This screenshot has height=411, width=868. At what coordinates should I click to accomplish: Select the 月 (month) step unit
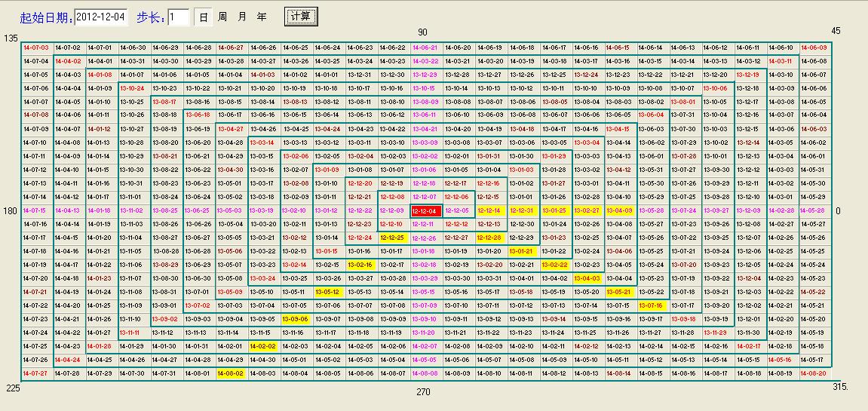pos(241,17)
